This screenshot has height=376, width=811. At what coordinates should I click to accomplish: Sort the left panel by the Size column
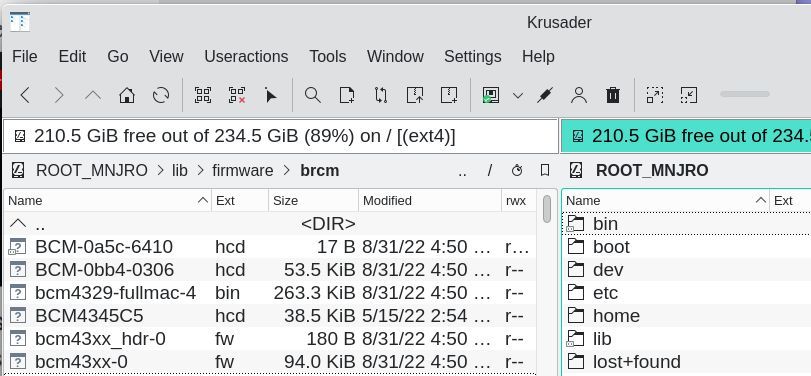pos(313,201)
